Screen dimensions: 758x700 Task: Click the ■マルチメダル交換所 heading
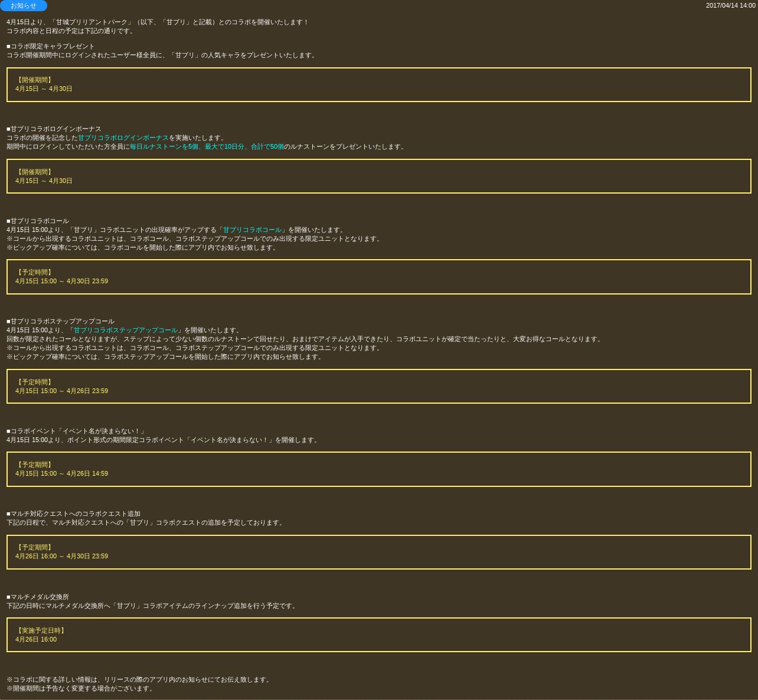[x=38, y=597]
